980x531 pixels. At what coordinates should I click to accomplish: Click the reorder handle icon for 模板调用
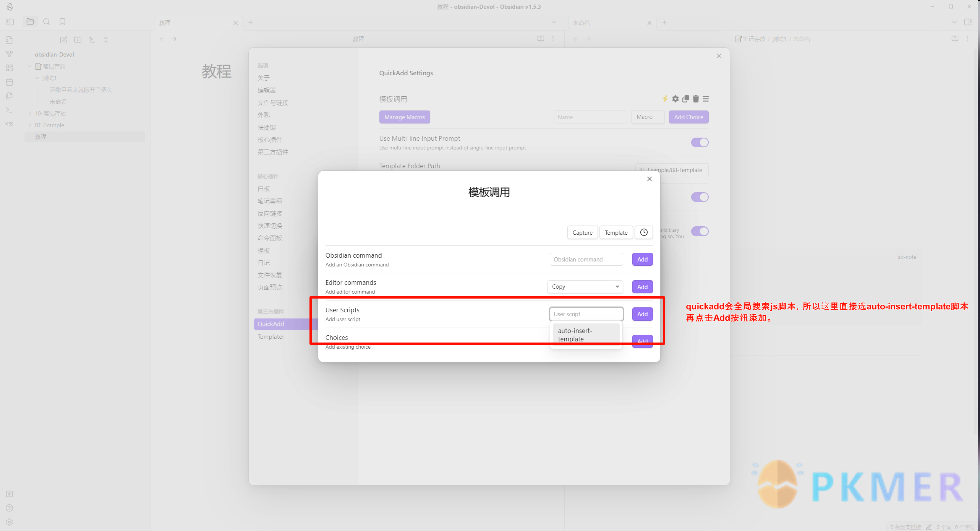[x=706, y=99]
